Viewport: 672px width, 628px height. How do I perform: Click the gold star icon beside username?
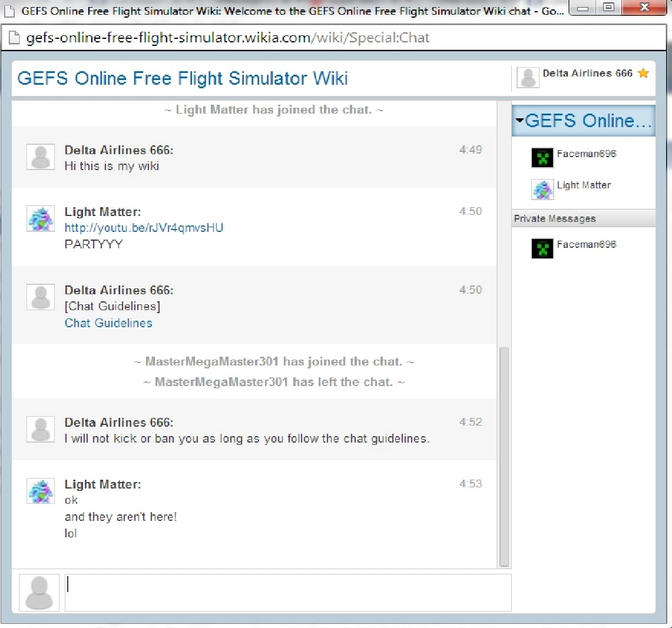coord(643,73)
